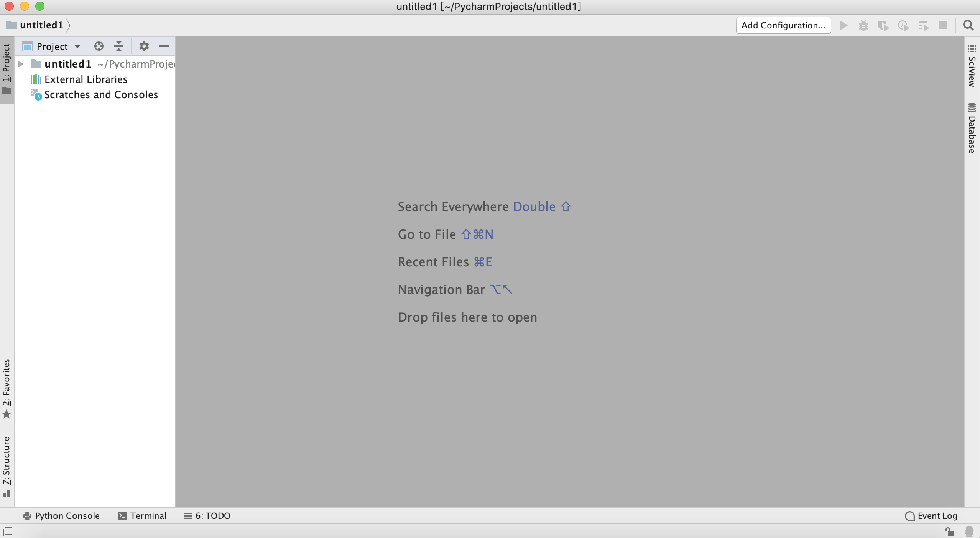
Task: Click the Add Configuration... button
Action: point(783,25)
